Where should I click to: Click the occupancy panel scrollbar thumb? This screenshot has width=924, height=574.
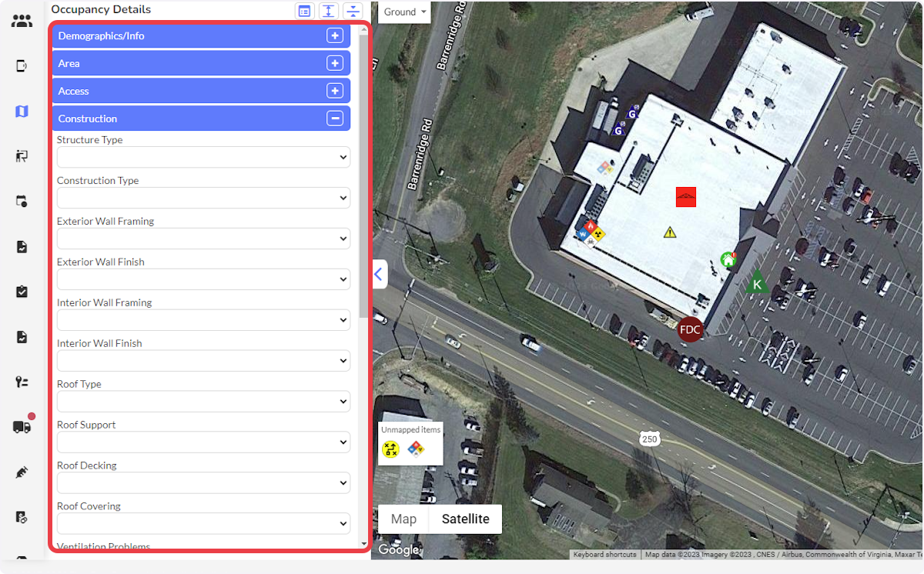point(363,175)
